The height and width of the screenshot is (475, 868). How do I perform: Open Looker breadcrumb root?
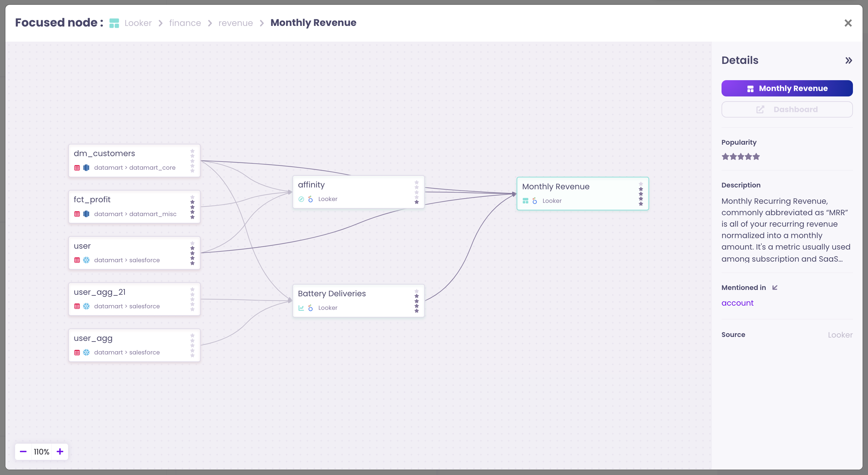(138, 23)
